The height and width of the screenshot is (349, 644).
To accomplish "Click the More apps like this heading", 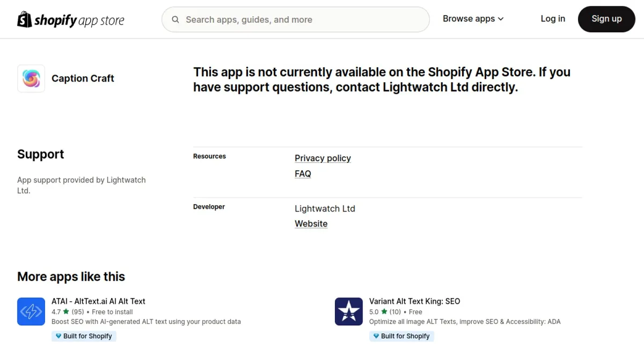I will pyautogui.click(x=71, y=277).
